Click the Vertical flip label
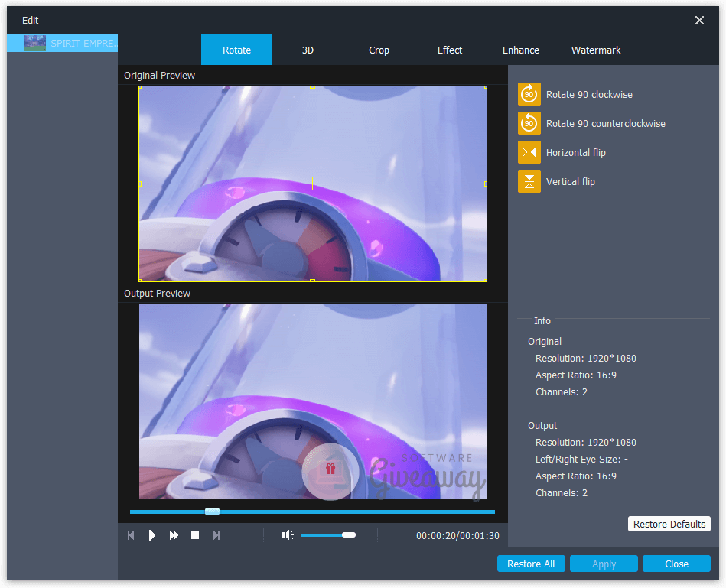The image size is (726, 588). 571,182
